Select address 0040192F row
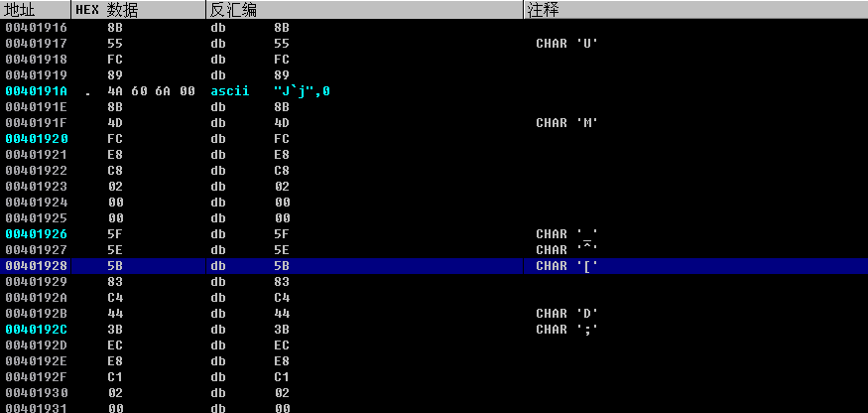Viewport: 868px width, 413px height. [x=434, y=377]
